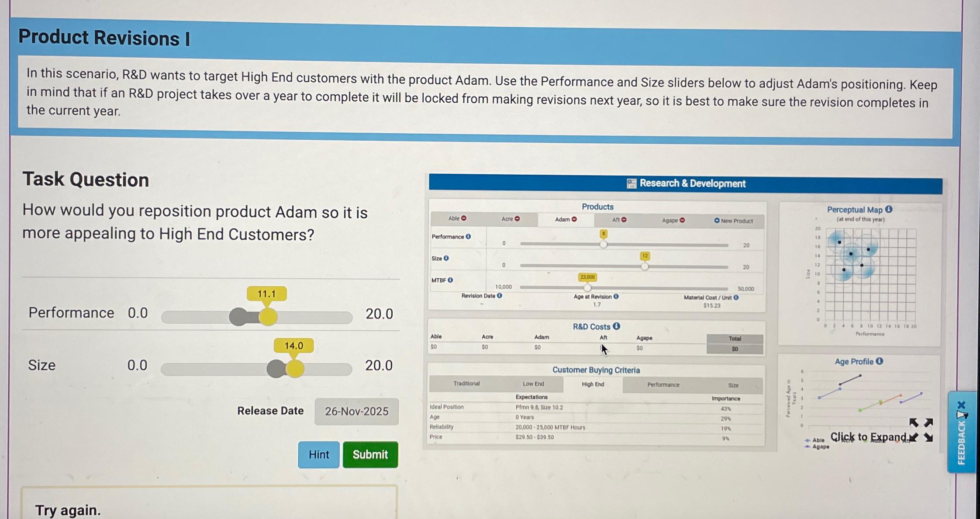
Task: Click the delete icon beside the Acre product
Action: point(517,219)
